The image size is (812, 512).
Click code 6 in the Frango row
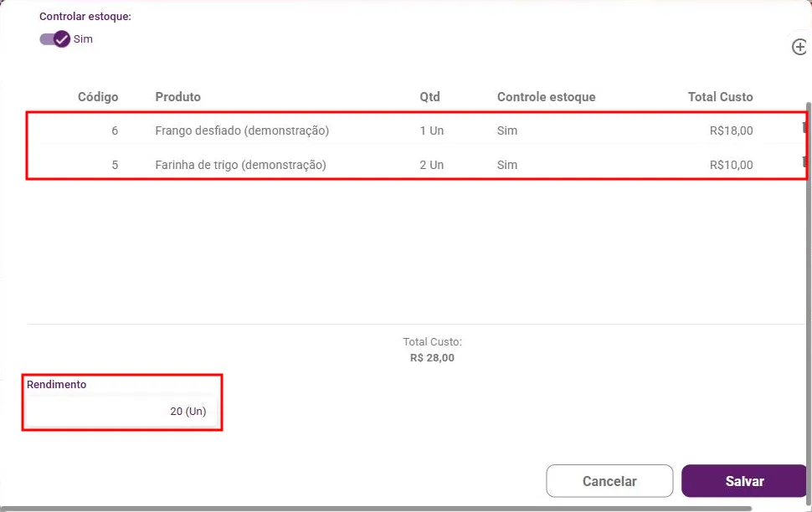115,131
